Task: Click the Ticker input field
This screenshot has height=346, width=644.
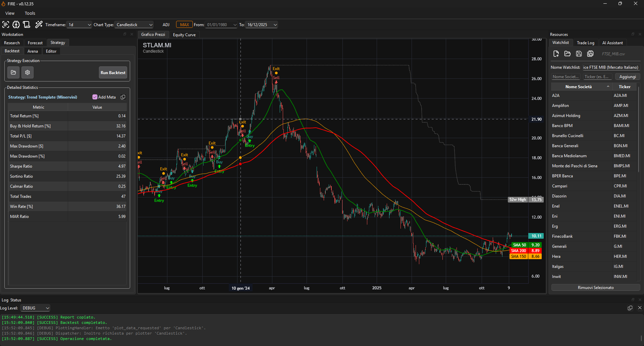Action: point(597,77)
